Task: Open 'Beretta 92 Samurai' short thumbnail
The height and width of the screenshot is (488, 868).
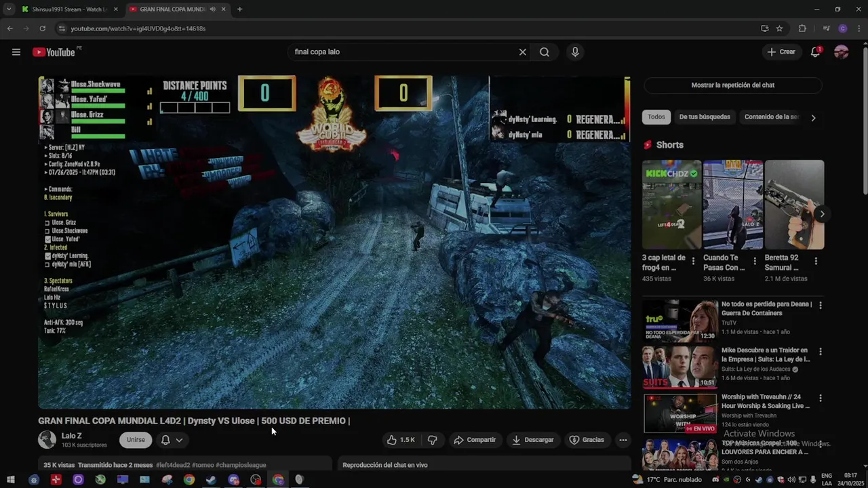Action: click(x=794, y=205)
